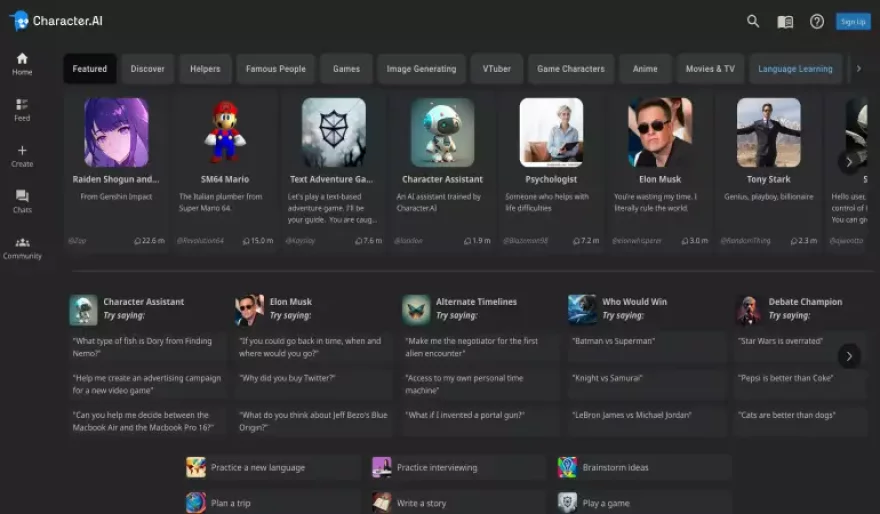
Task: Open the Game Characters tab
Action: (x=571, y=68)
